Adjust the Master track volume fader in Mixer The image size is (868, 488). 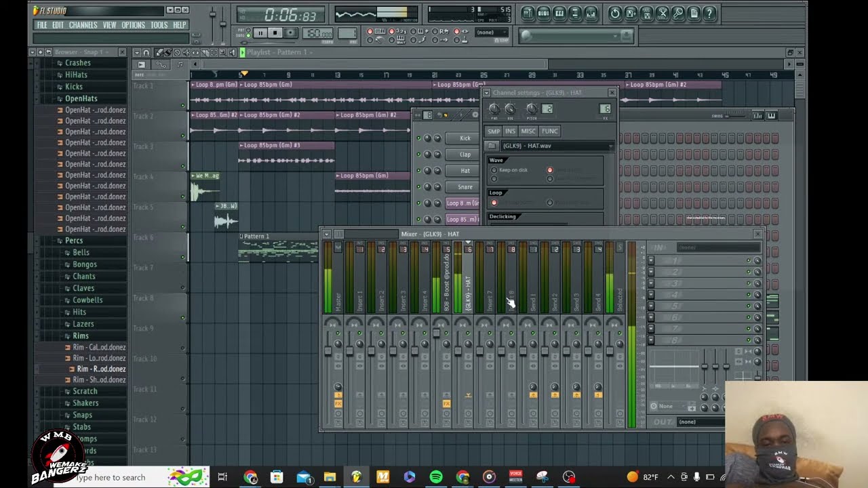328,350
